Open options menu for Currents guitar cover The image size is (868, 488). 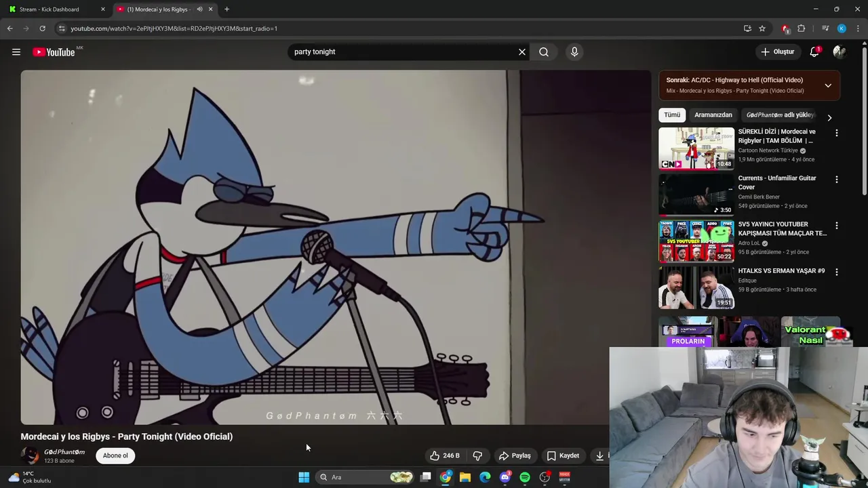(x=836, y=180)
